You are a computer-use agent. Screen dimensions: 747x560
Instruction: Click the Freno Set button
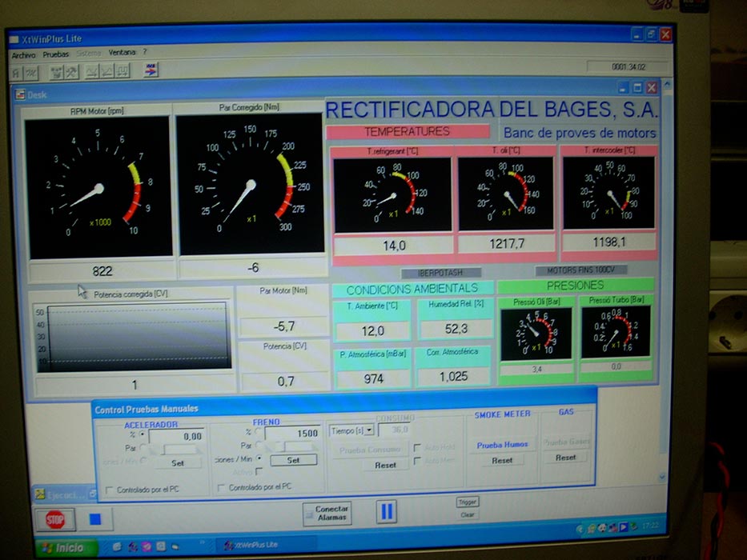coord(294,460)
